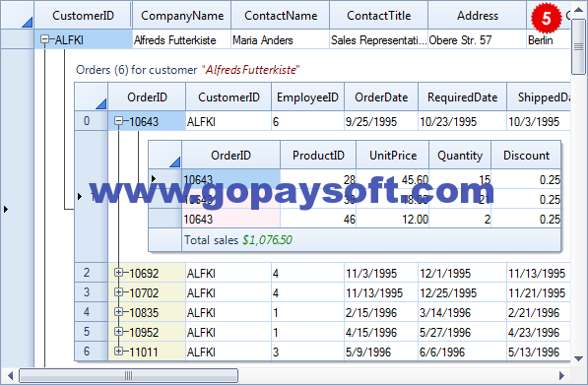588x385 pixels.
Task: Select the 'Obere Str. 57' address cell
Action: click(x=477, y=39)
